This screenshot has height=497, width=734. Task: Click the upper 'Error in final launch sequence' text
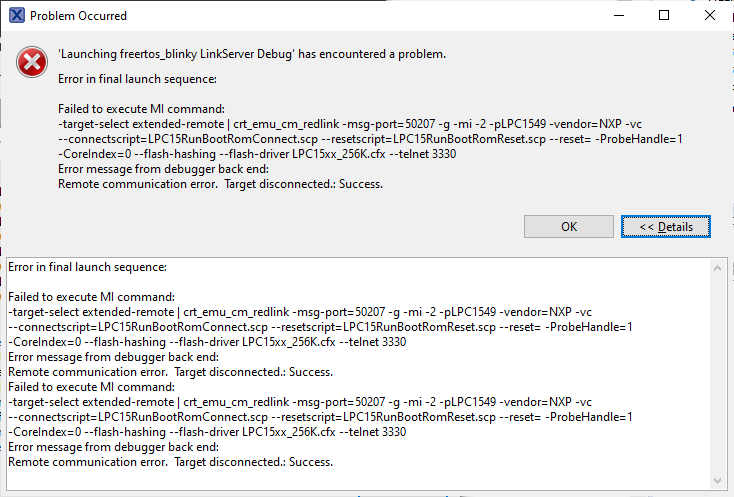[x=138, y=79]
